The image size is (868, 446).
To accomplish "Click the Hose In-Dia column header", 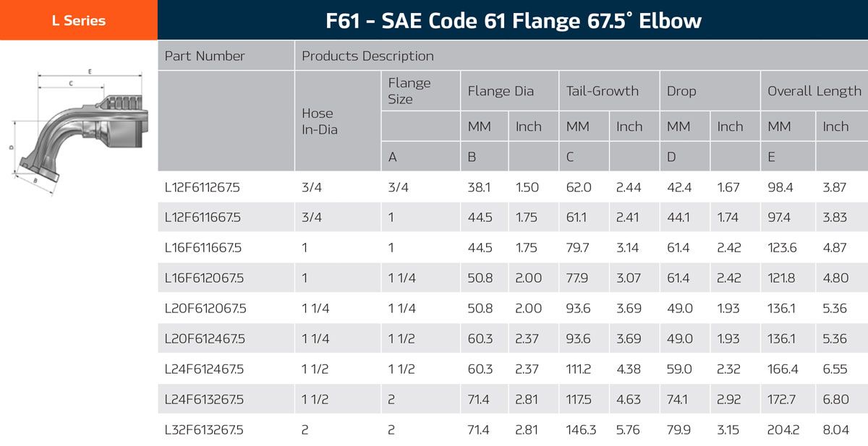I will tap(320, 121).
